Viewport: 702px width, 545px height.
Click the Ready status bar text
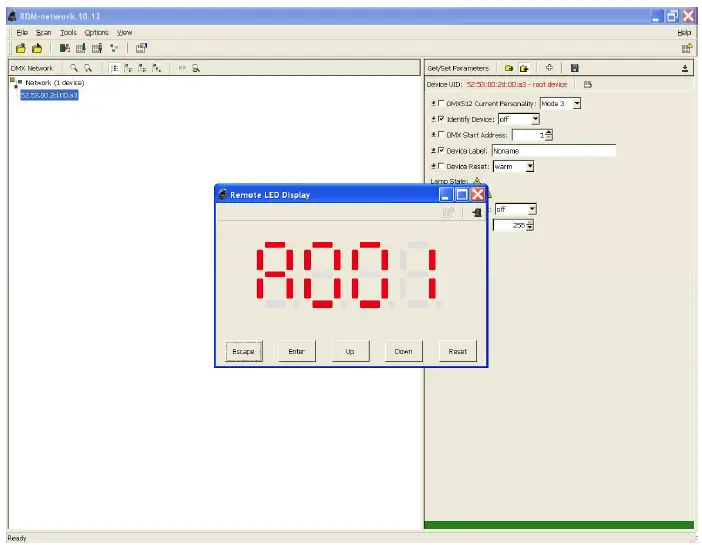click(x=17, y=538)
